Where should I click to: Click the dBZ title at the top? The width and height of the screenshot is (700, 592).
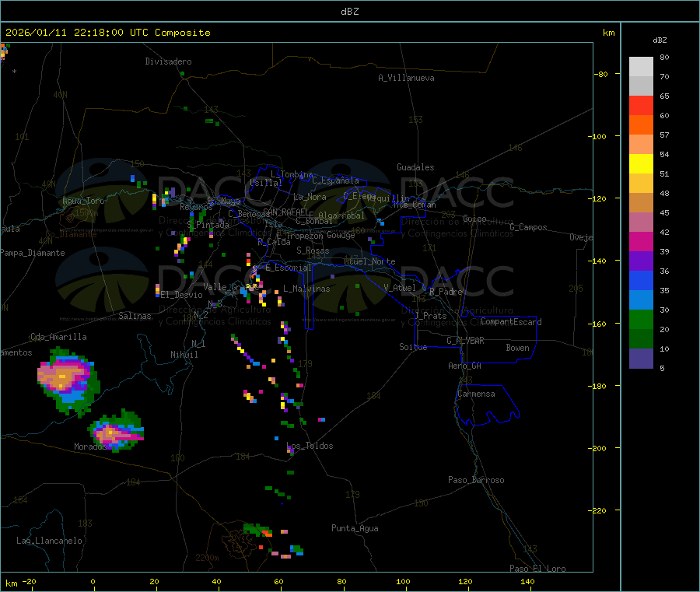coord(350,12)
